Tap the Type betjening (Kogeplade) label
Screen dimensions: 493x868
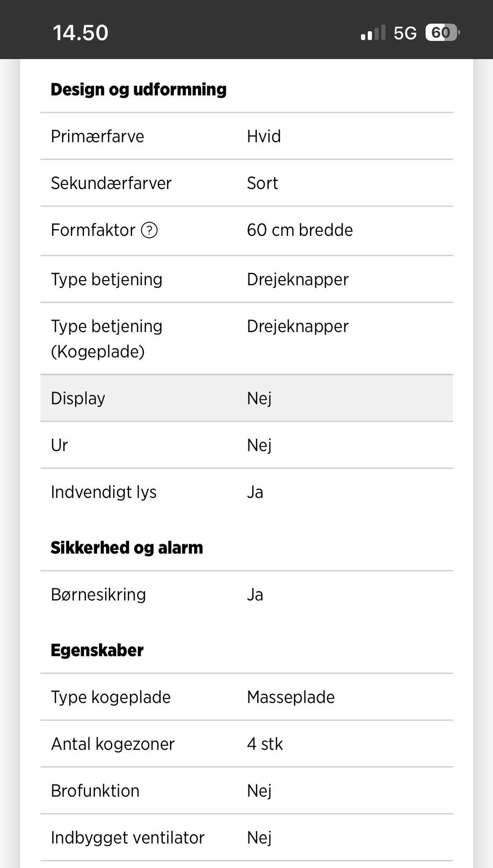click(106, 339)
